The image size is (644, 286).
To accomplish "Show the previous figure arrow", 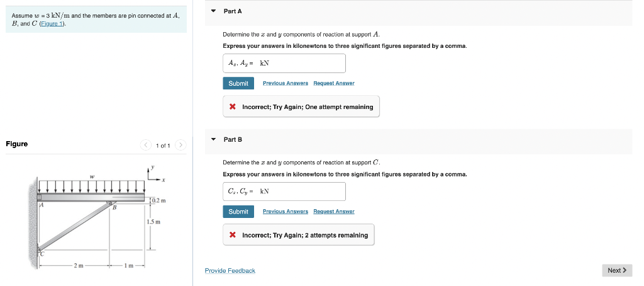I will click(x=146, y=146).
